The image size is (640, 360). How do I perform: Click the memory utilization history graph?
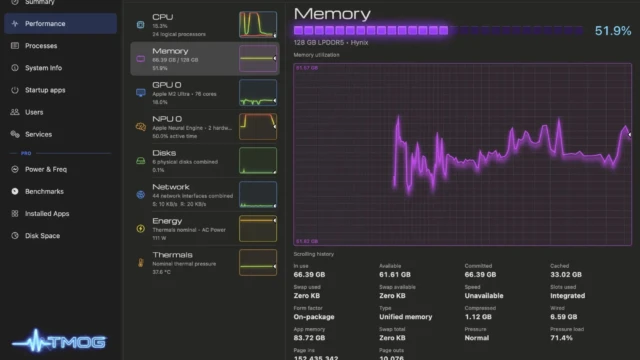pos(462,154)
